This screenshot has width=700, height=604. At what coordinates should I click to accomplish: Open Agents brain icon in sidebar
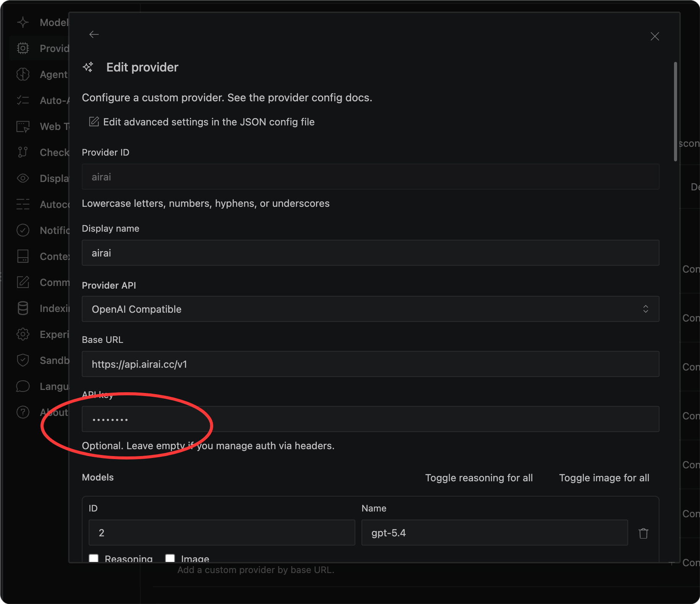23,74
